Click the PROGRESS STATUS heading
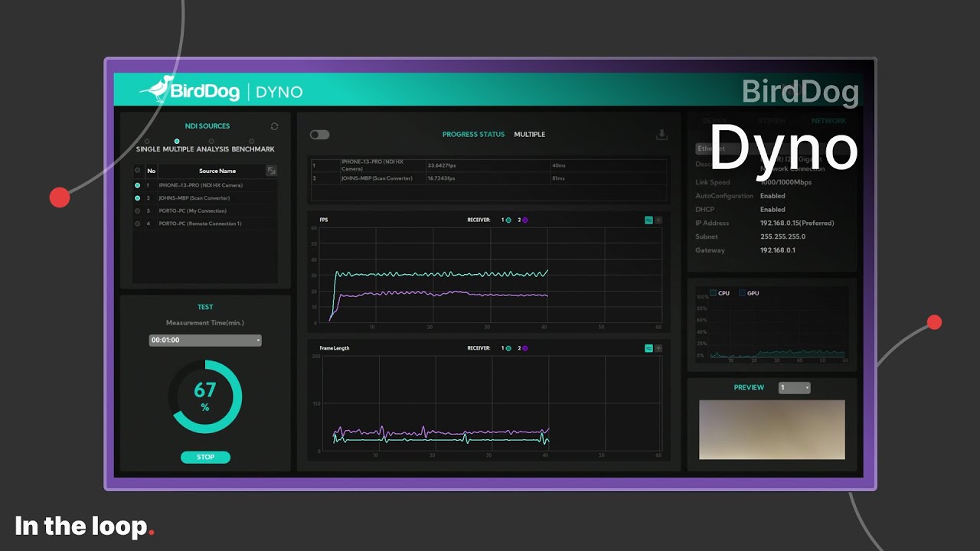 [x=473, y=135]
